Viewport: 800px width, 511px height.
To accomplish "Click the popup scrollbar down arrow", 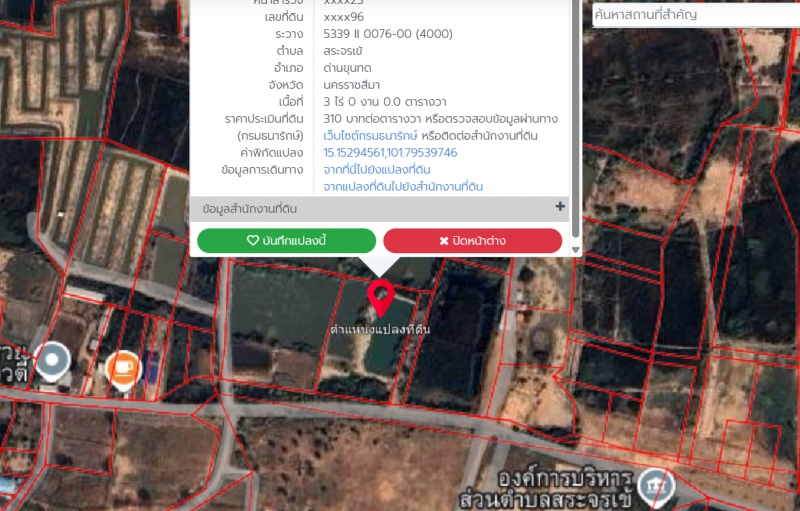I will click(575, 249).
